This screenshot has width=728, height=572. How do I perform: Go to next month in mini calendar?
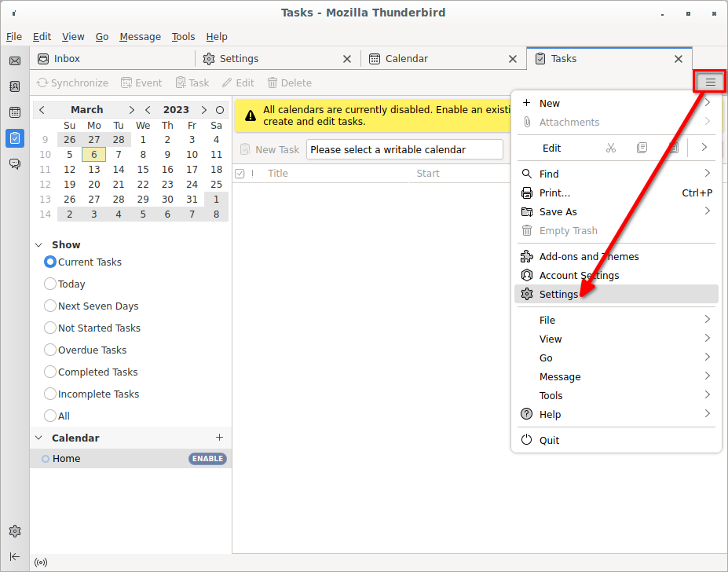(131, 110)
